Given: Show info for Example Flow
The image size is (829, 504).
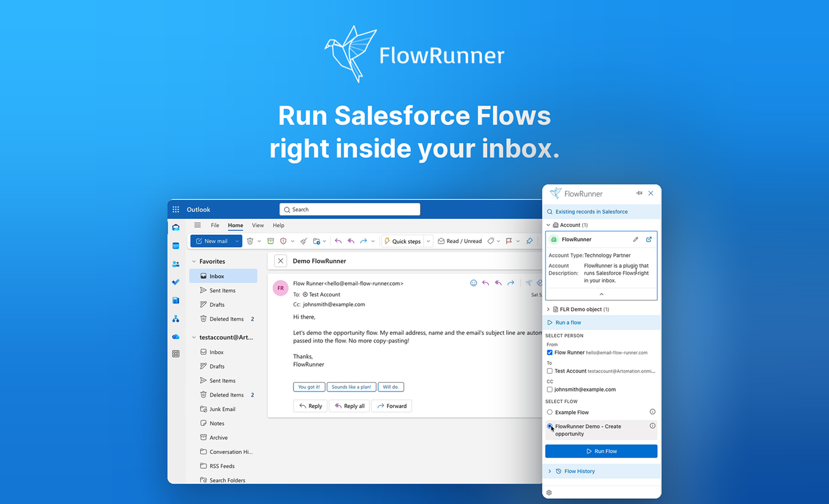Looking at the screenshot, I should (x=653, y=412).
